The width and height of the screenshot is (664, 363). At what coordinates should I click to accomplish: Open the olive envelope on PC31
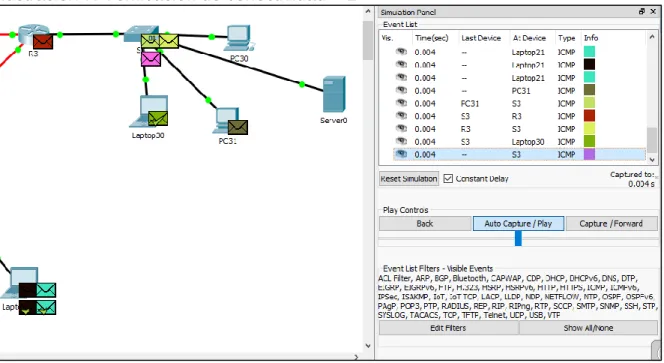[x=238, y=127]
